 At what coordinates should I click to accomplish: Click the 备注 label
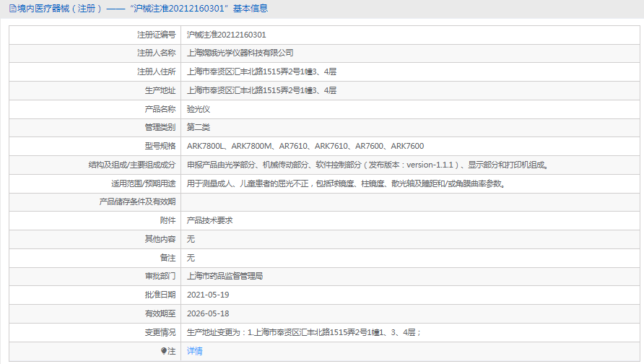pos(167,258)
